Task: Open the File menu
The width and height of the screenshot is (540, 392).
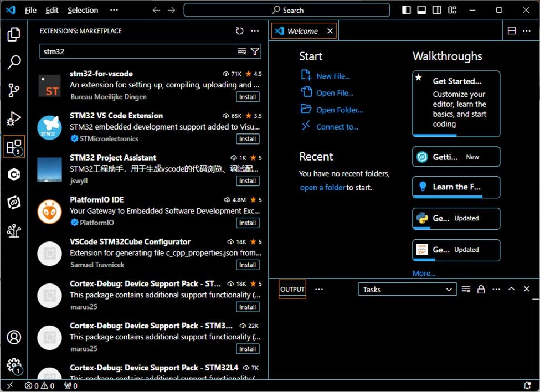Action: [x=30, y=11]
